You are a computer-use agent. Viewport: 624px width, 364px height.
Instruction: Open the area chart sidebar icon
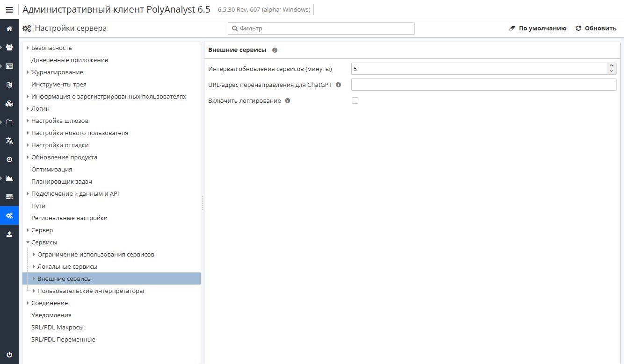9,178
